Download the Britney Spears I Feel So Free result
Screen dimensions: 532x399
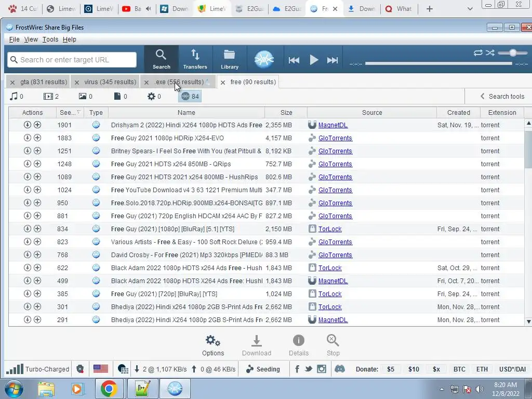pos(27,151)
